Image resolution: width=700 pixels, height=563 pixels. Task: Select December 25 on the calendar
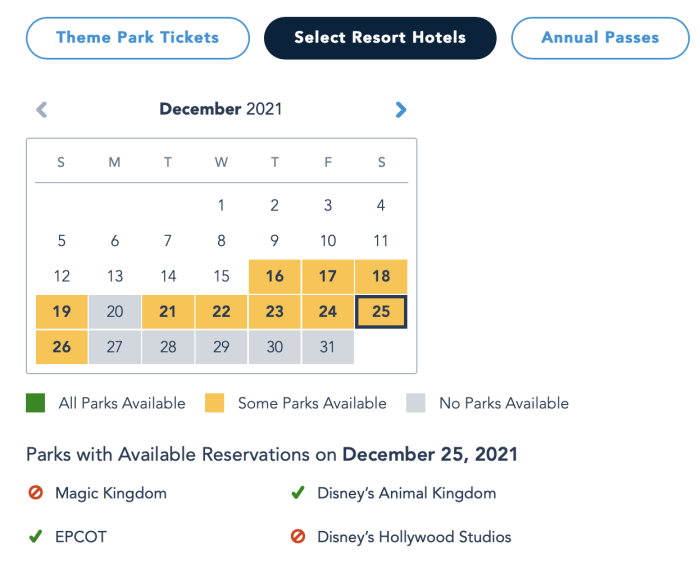381,312
